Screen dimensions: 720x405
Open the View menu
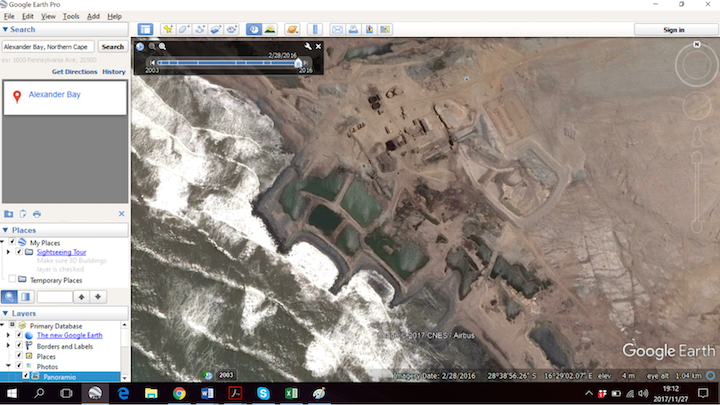click(48, 17)
